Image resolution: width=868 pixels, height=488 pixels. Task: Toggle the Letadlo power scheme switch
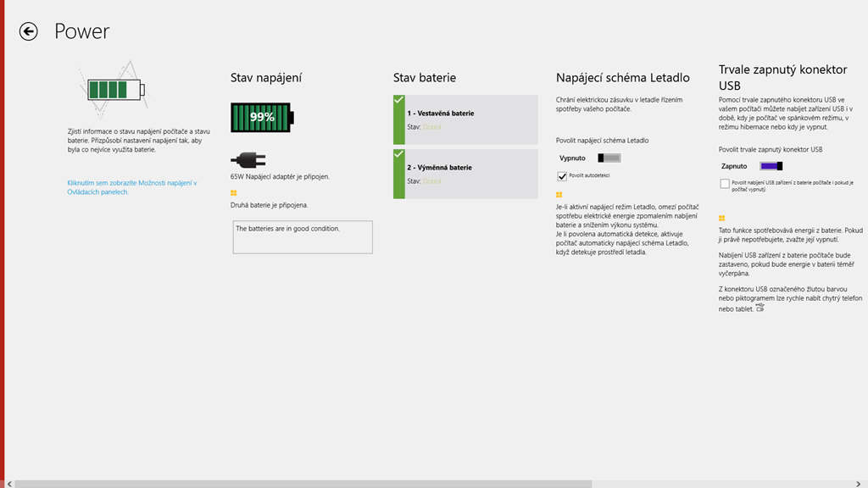609,158
